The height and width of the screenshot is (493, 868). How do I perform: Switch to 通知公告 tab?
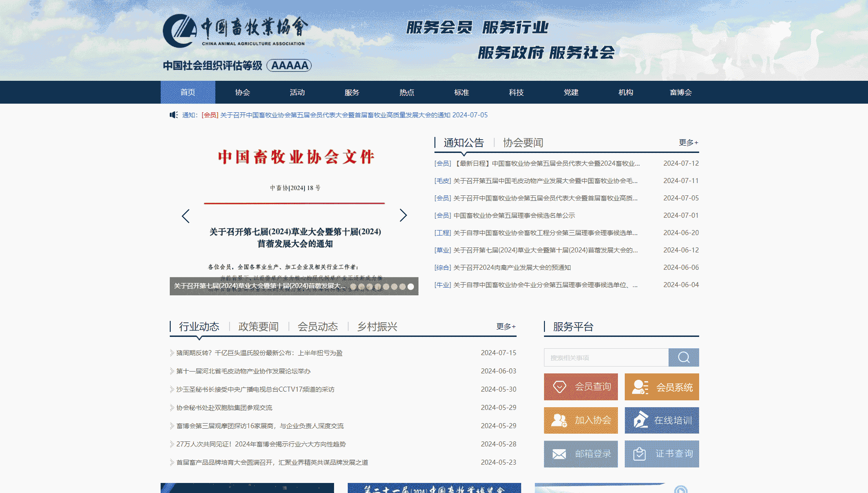click(464, 143)
